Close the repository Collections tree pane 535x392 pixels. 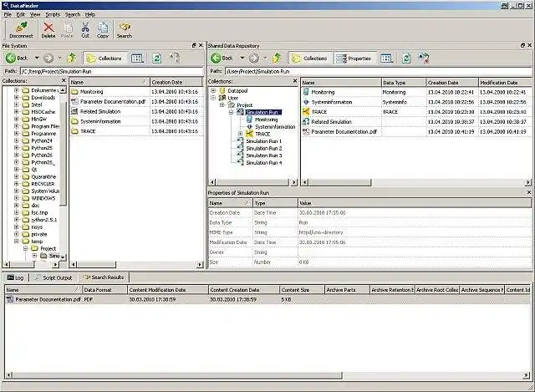click(295, 81)
